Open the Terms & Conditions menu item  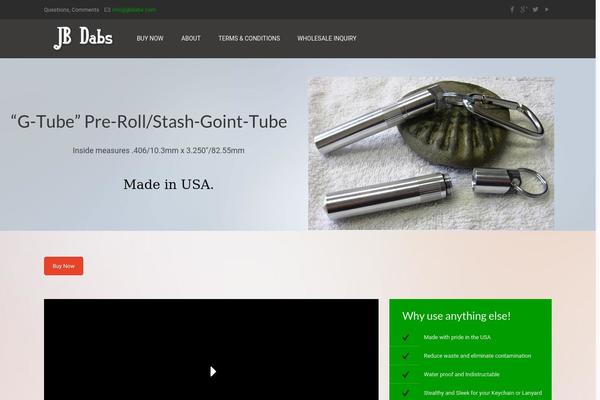pyautogui.click(x=249, y=38)
